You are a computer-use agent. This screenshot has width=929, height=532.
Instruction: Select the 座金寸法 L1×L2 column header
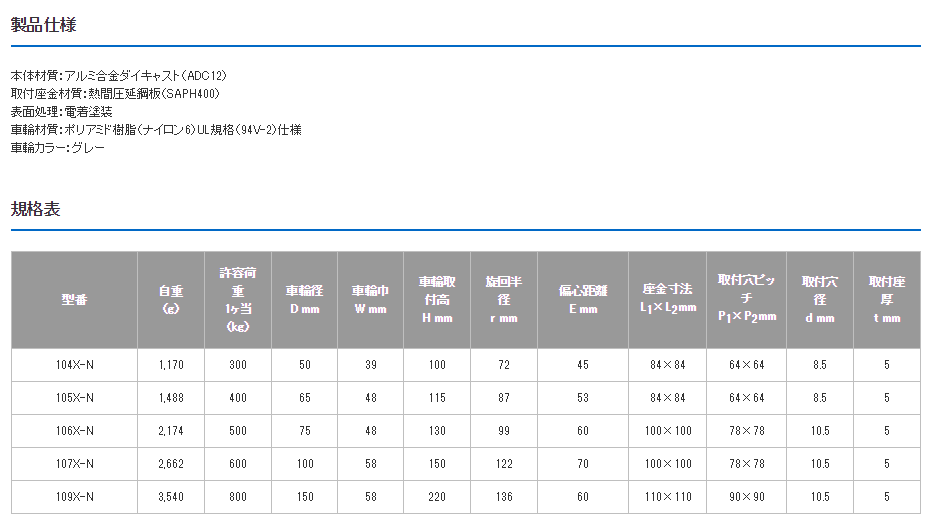click(667, 299)
